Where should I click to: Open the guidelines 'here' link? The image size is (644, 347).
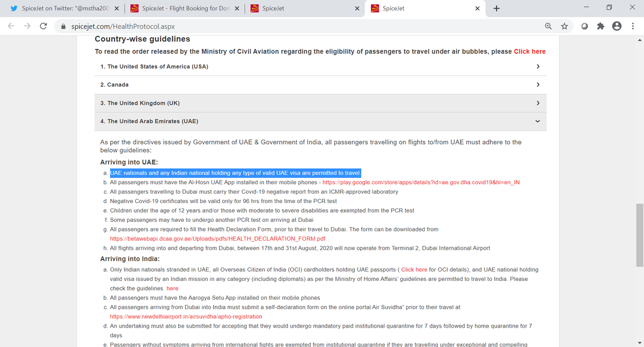click(x=172, y=288)
